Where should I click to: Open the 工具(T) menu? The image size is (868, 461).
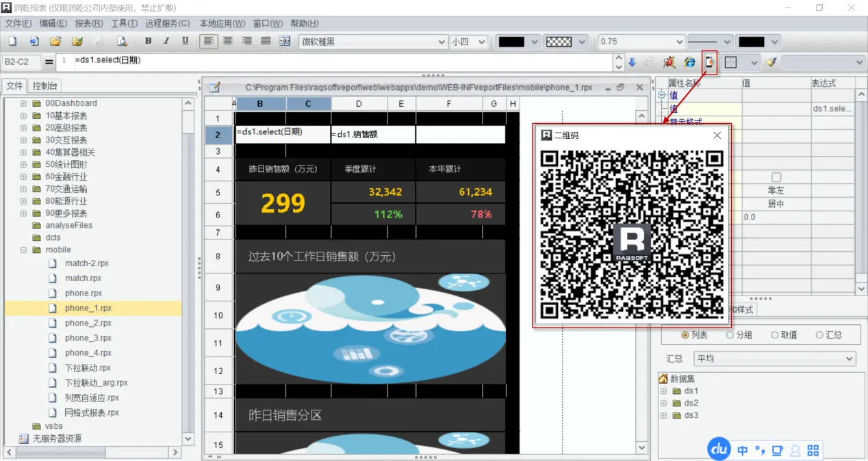124,23
